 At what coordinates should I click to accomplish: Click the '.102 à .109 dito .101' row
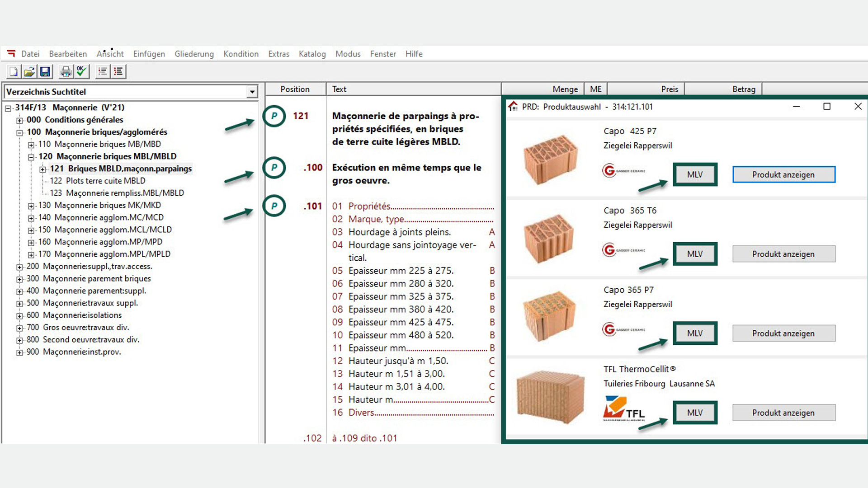pyautogui.click(x=350, y=438)
